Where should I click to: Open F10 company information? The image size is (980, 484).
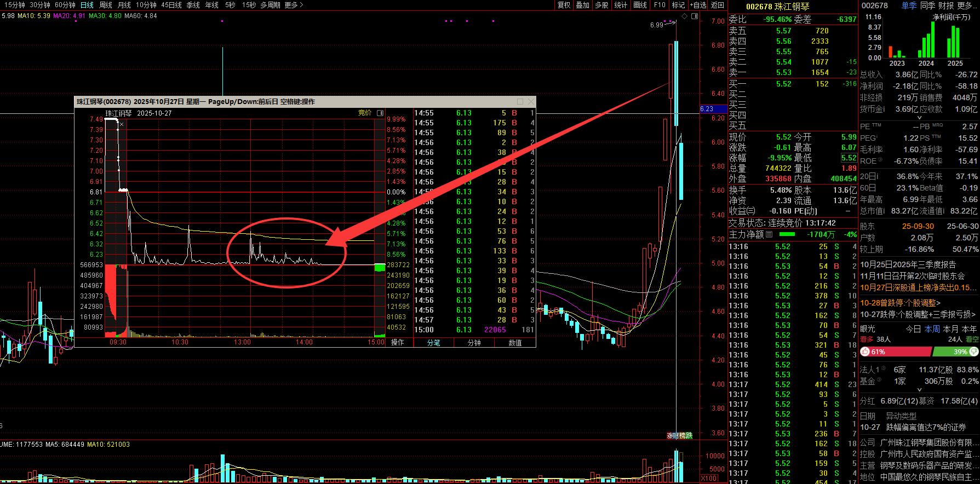(x=660, y=5)
